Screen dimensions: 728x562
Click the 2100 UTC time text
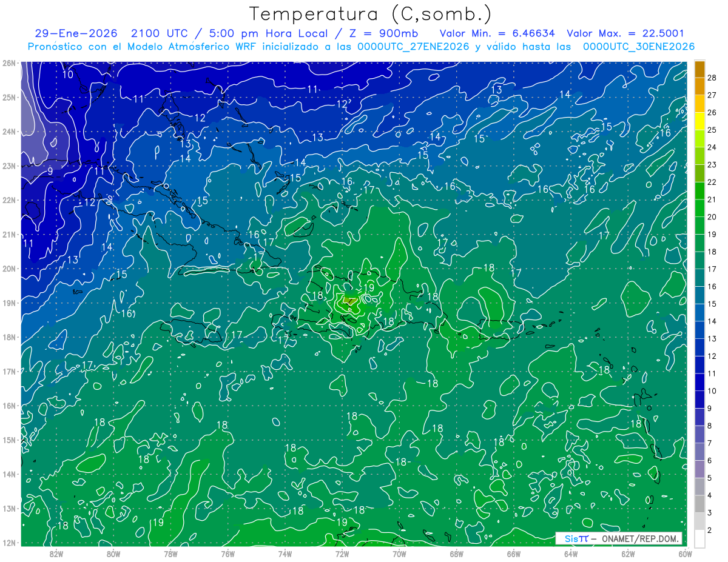[159, 33]
